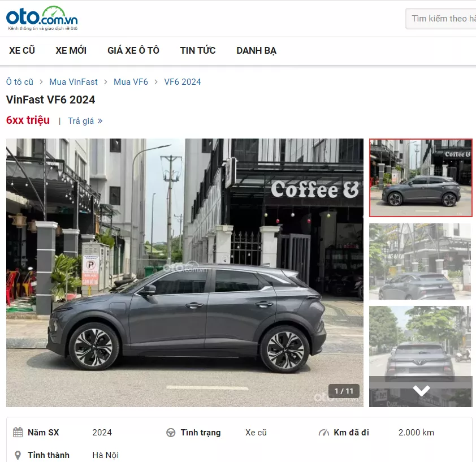The image size is (476, 462).
Task: Click the location pin icon beside Tỉnh thành
Action: pos(18,455)
